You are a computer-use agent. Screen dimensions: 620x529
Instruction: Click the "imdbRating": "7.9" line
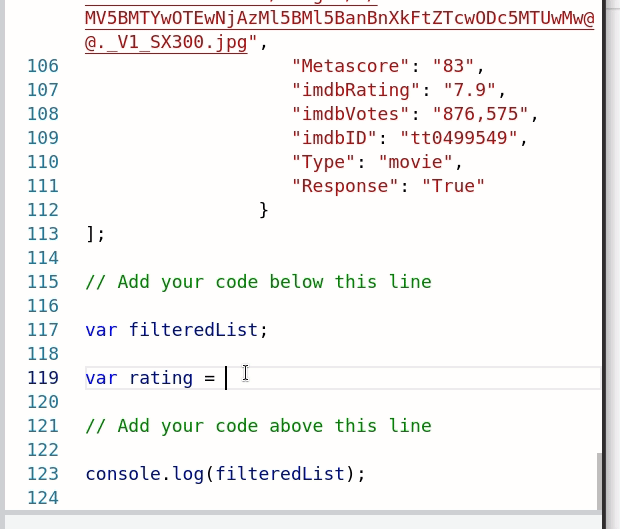(x=399, y=90)
